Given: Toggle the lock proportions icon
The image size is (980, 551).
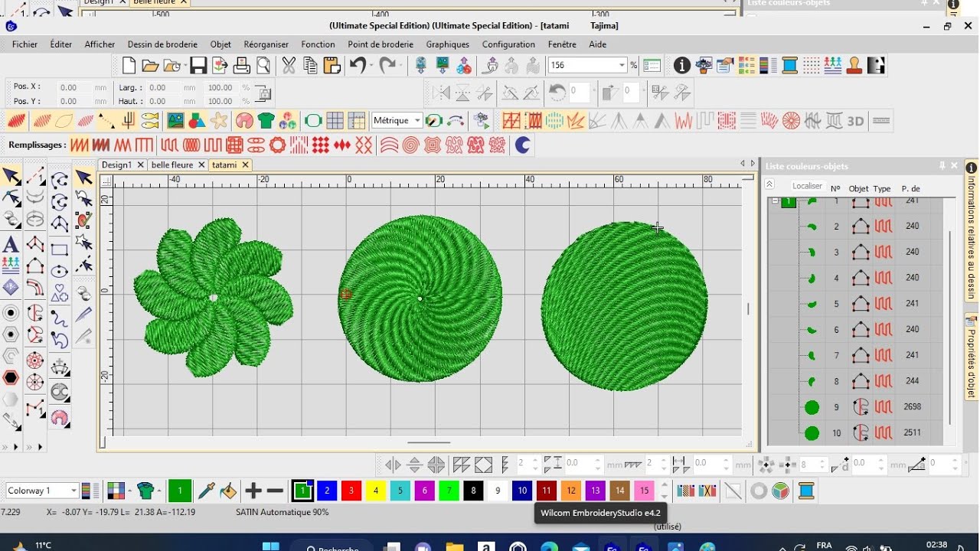Looking at the screenshot, I should (263, 94).
